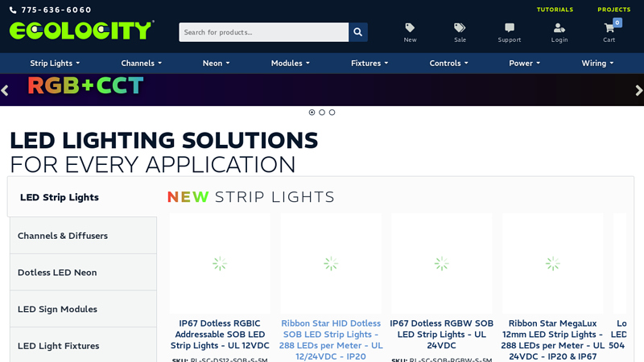The width and height of the screenshot is (644, 362).
Task: Open the shopping Cart icon
Action: [x=609, y=28]
